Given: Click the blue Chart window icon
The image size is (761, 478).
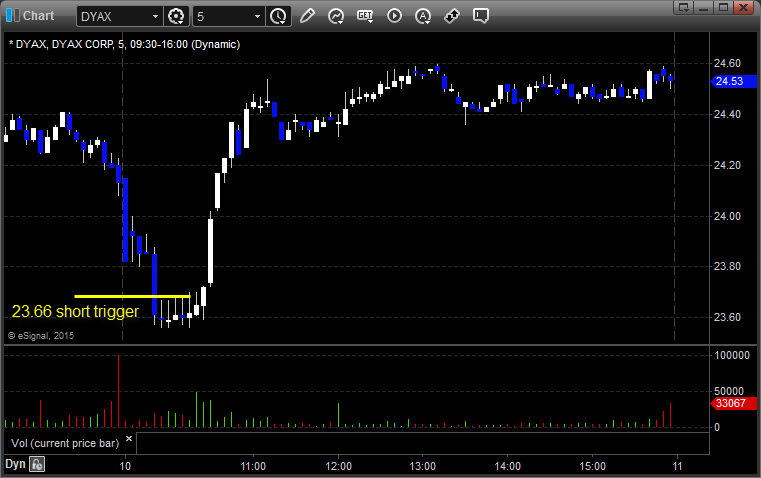Looking at the screenshot, I should pos(13,16).
